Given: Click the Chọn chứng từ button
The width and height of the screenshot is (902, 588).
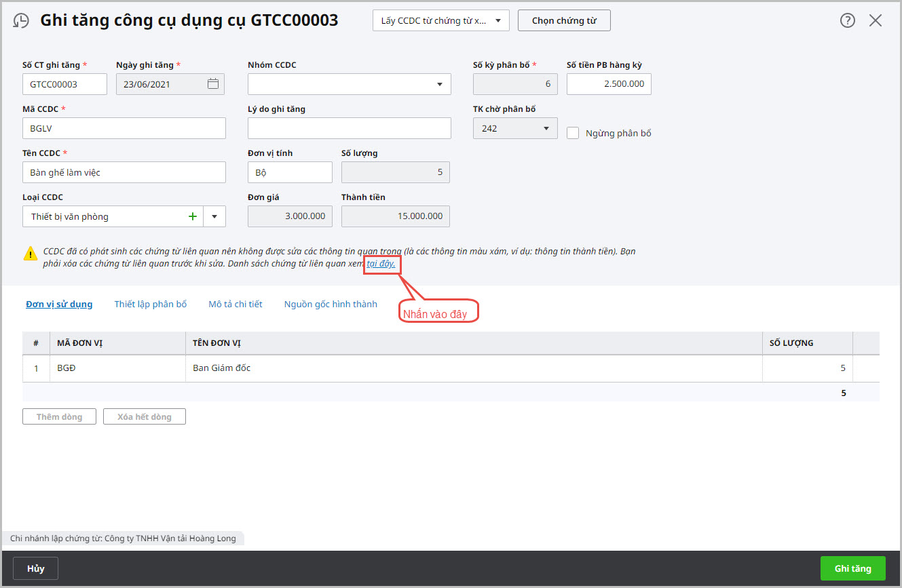Looking at the screenshot, I should (564, 20).
